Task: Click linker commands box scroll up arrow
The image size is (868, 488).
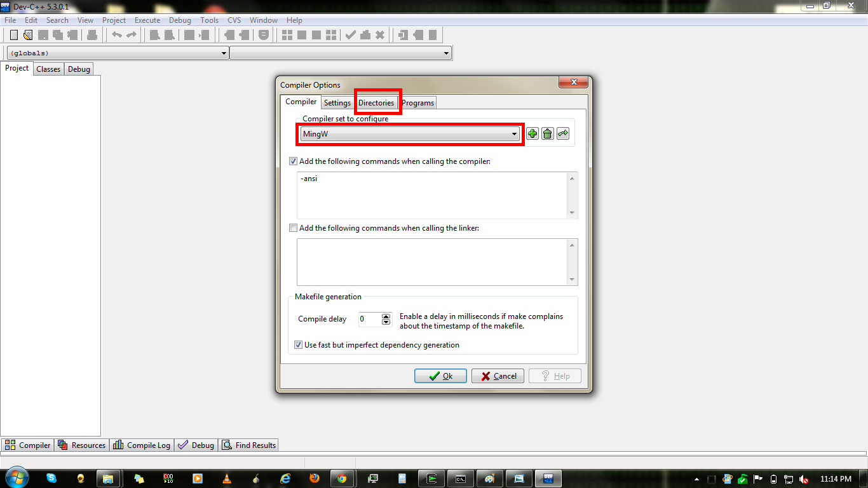Action: point(573,245)
